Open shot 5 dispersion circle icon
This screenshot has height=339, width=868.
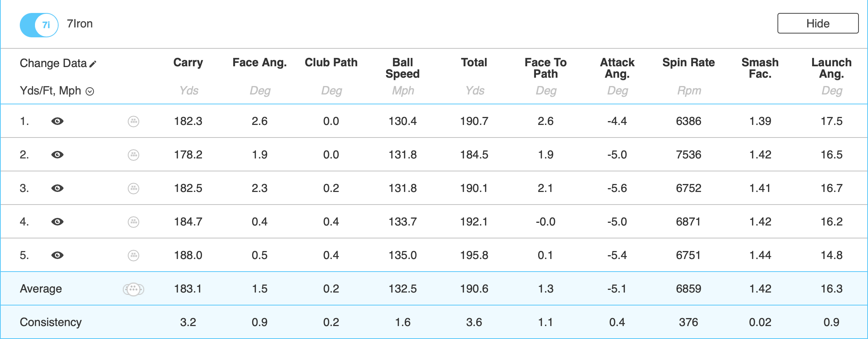[x=134, y=256]
